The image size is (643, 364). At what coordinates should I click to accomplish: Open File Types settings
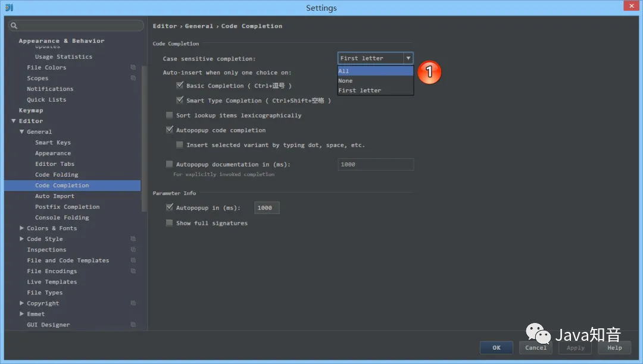click(x=45, y=293)
